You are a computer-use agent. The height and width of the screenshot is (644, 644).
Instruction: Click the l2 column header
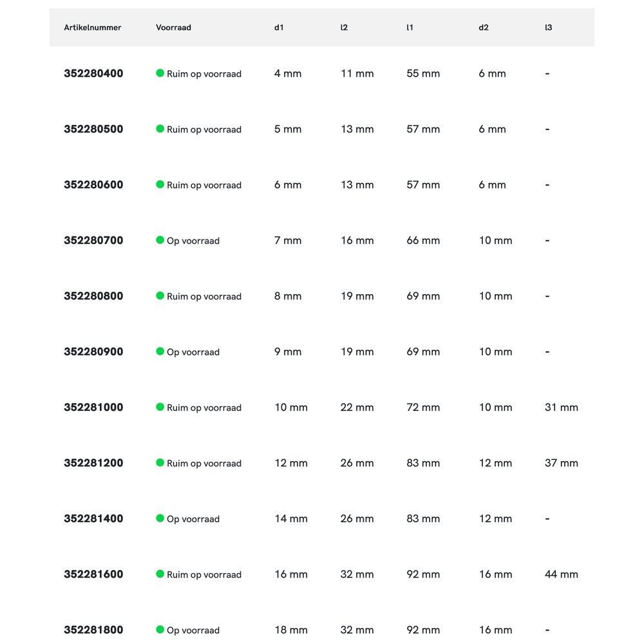click(x=344, y=28)
